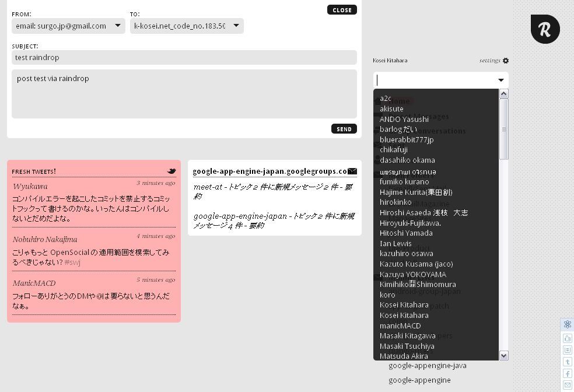574x392 pixels.
Task: Click the clipboard-style share icon
Action: coord(568,350)
